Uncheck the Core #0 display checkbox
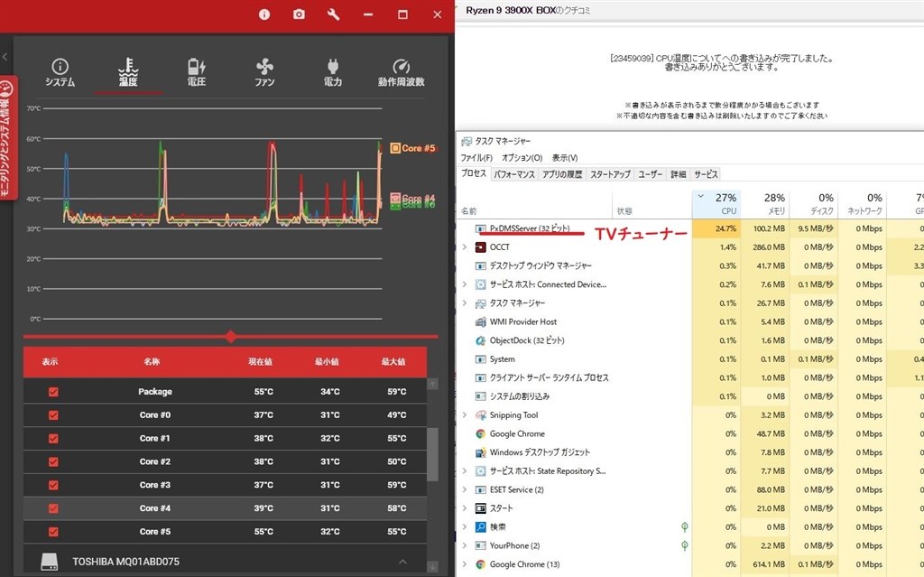 point(53,415)
